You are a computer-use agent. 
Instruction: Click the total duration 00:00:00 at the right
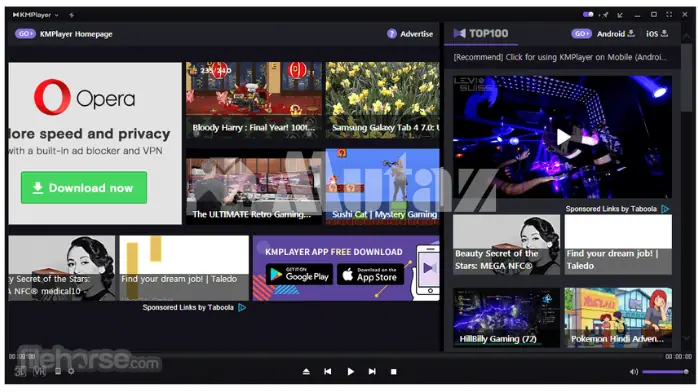pos(678,356)
